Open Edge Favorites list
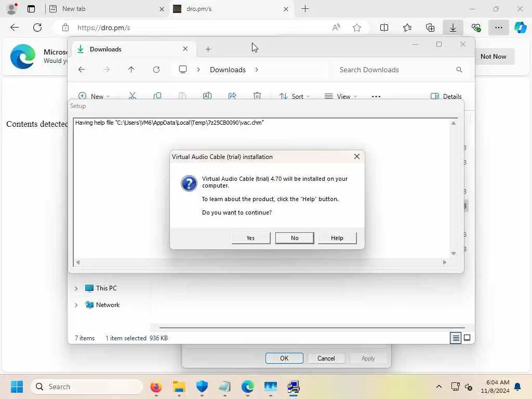The height and width of the screenshot is (399, 532). coord(407,28)
